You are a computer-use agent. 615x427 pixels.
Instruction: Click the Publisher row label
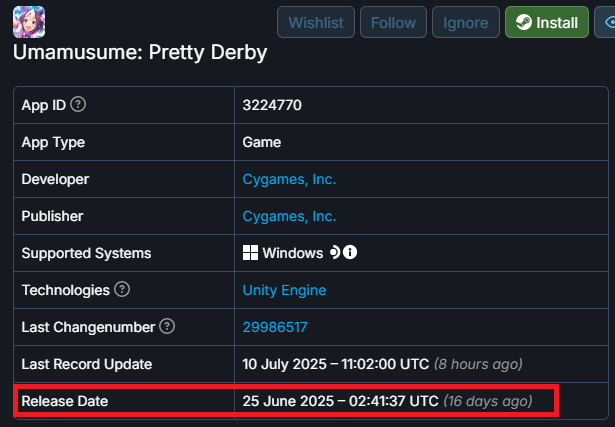click(x=52, y=216)
